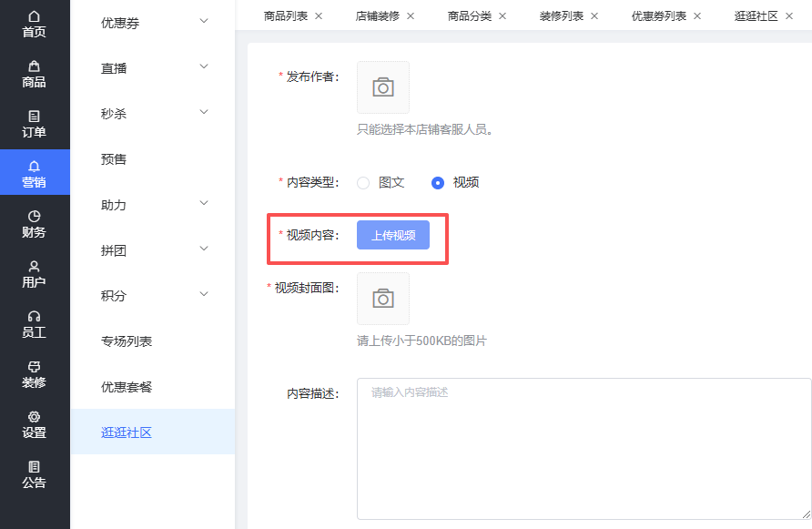Select the 视频 content type radio
Screen dimensions: 812x529
[x=438, y=182]
